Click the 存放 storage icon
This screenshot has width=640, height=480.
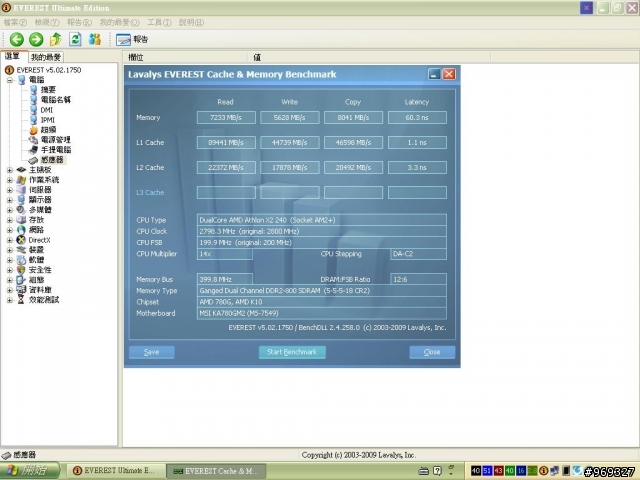coord(21,220)
